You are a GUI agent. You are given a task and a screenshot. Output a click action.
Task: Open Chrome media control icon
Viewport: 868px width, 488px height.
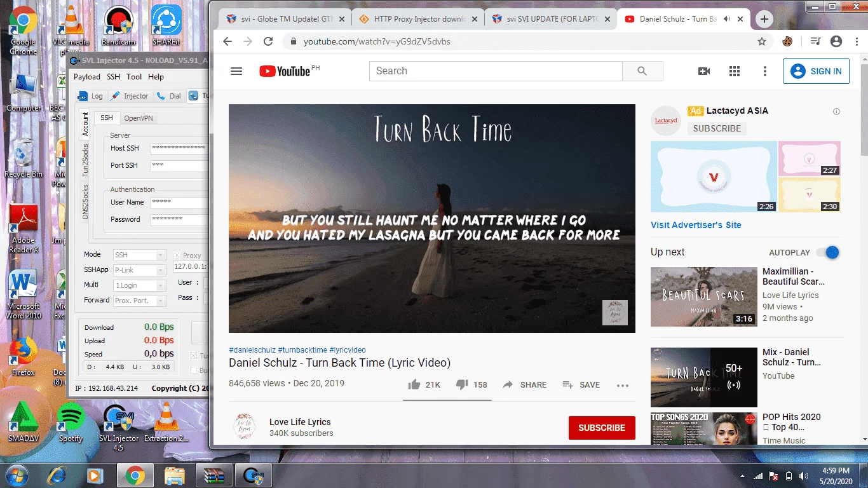(x=815, y=41)
